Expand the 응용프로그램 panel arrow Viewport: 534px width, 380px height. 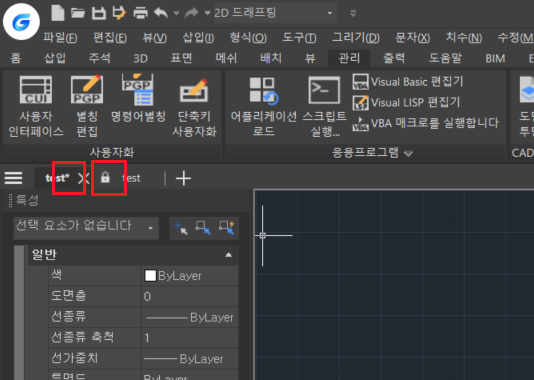point(408,154)
